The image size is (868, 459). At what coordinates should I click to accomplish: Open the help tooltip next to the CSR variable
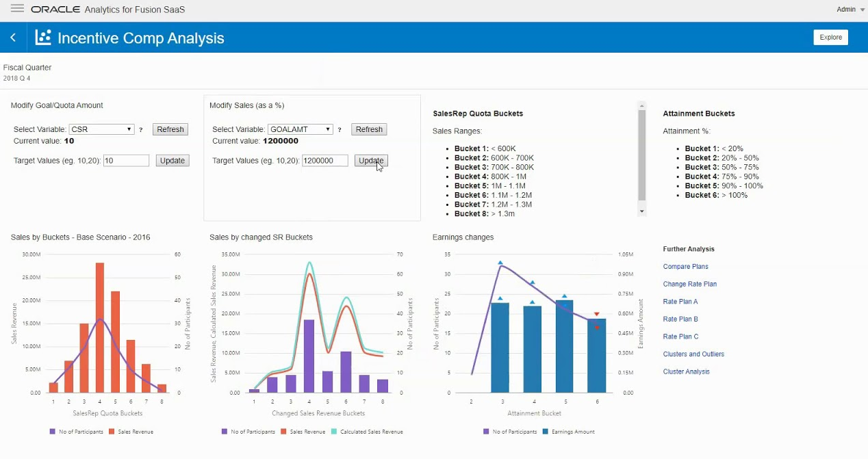tap(140, 129)
